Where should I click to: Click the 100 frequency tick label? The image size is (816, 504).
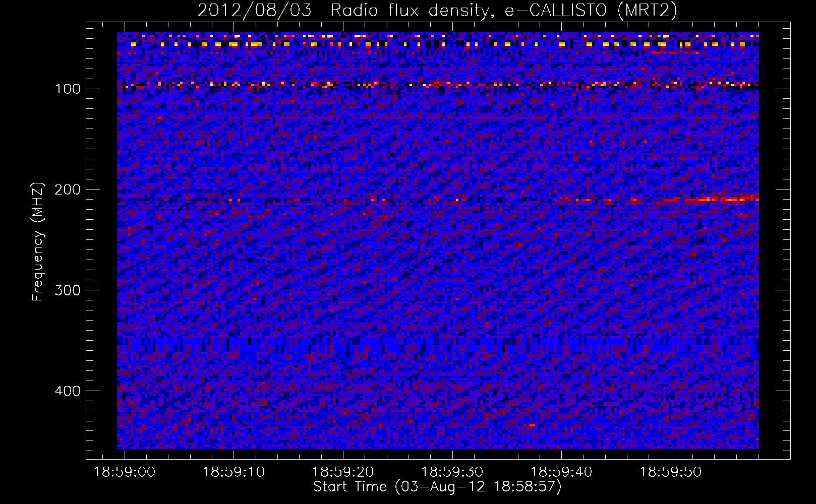(x=68, y=89)
